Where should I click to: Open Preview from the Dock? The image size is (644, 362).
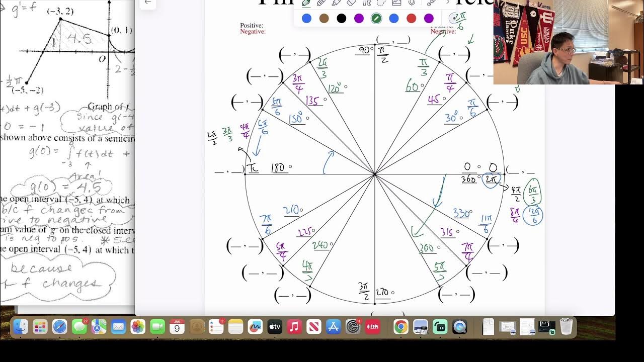pos(421,327)
